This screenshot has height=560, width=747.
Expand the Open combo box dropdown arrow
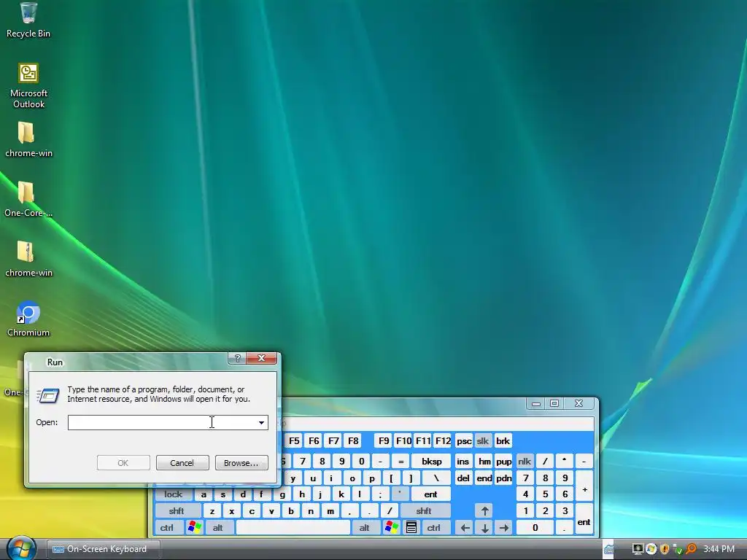(262, 422)
